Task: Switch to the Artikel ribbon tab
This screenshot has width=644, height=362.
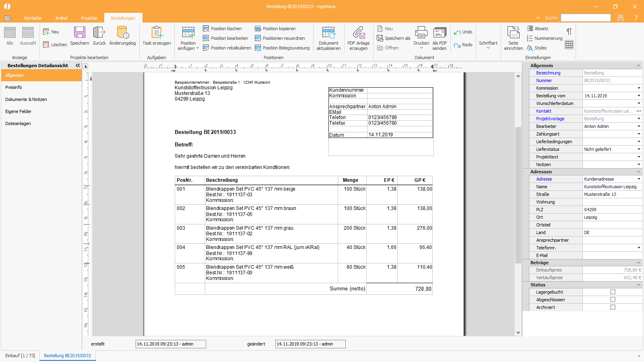Action: [x=61, y=18]
